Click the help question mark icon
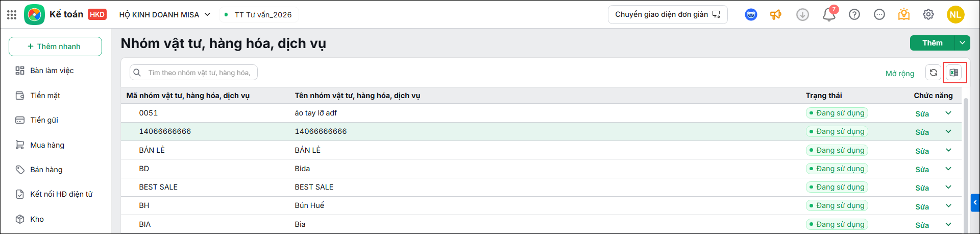The height and width of the screenshot is (234, 980). pyautogui.click(x=854, y=14)
